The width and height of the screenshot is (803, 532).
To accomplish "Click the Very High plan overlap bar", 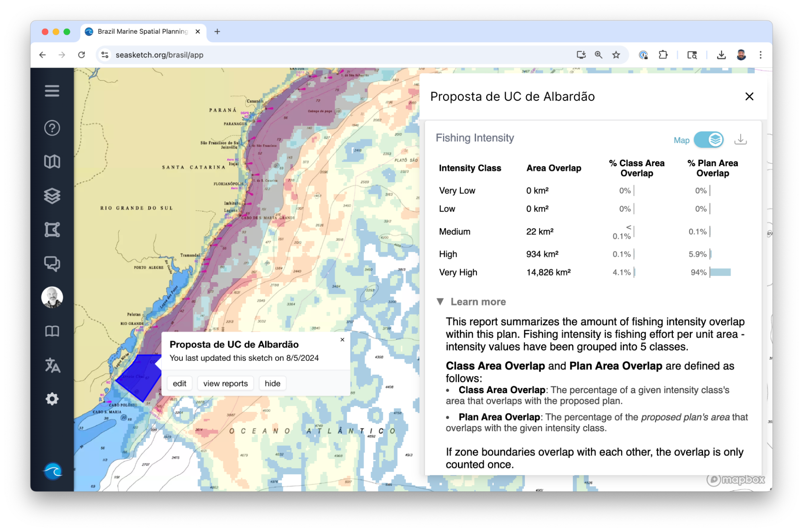I will click(x=720, y=272).
